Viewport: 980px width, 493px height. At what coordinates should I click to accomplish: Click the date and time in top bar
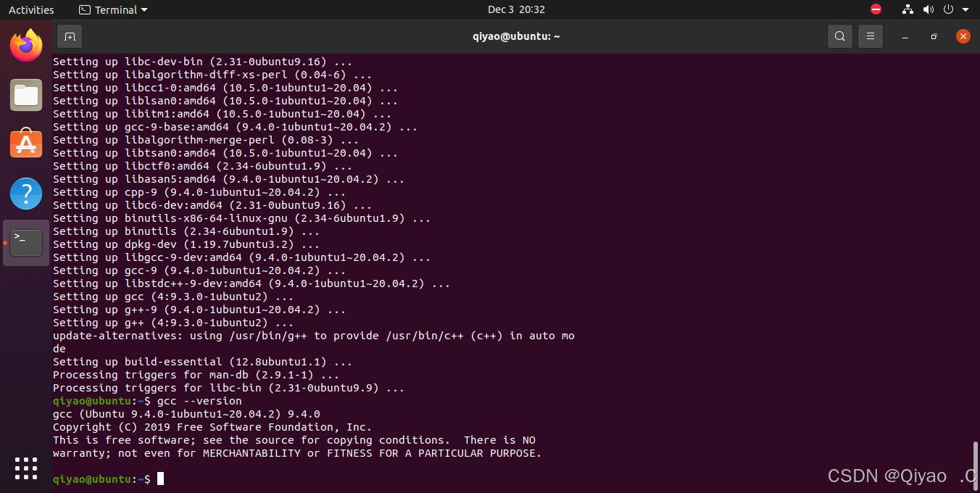[x=516, y=9]
